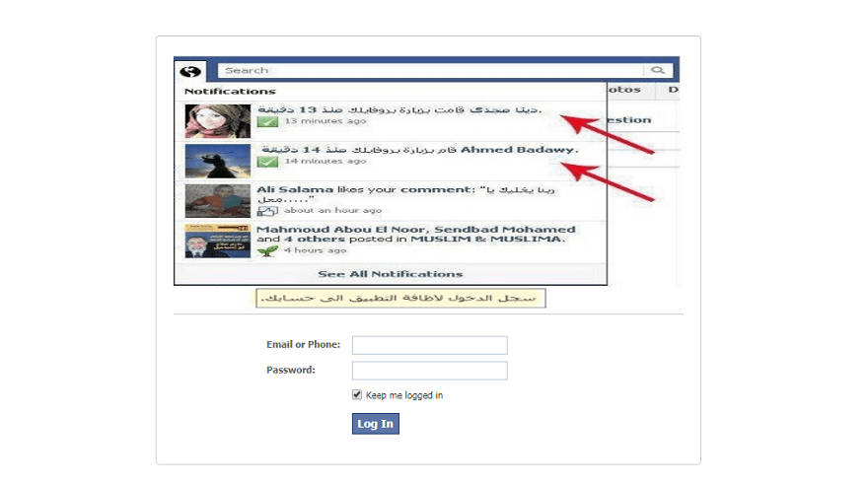The width and height of the screenshot is (868, 486).
Task: Click the globe notifications icon
Action: (190, 71)
